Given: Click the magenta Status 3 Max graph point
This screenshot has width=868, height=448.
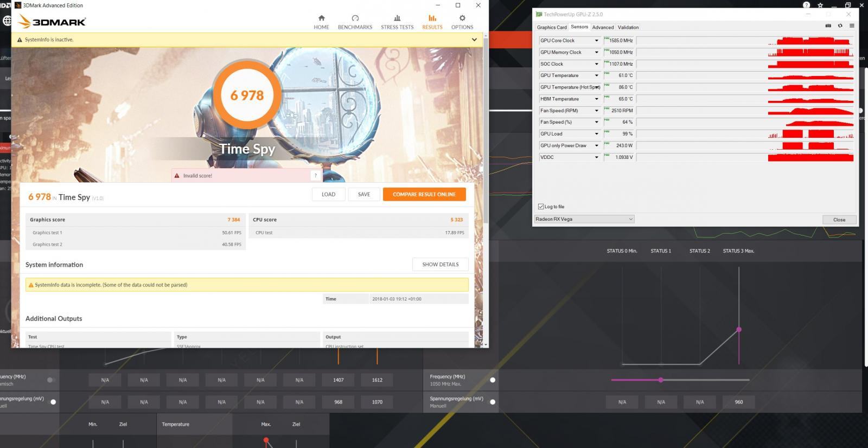Looking at the screenshot, I should coord(739,329).
